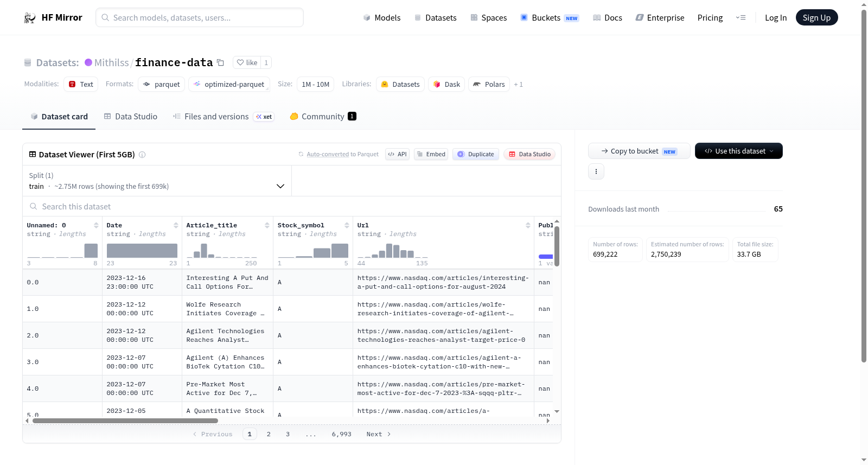
Task: Click the Url lengths histogram
Action: pyautogui.click(x=393, y=250)
